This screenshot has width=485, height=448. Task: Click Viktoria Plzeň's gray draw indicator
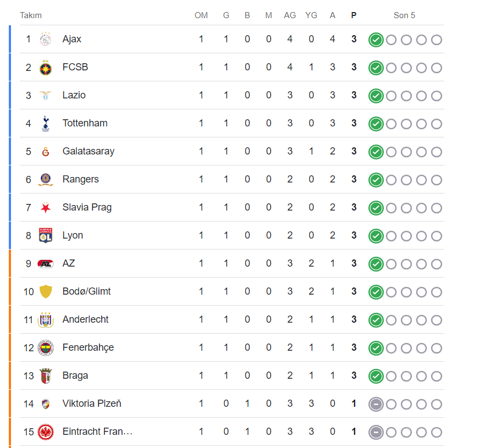click(376, 404)
